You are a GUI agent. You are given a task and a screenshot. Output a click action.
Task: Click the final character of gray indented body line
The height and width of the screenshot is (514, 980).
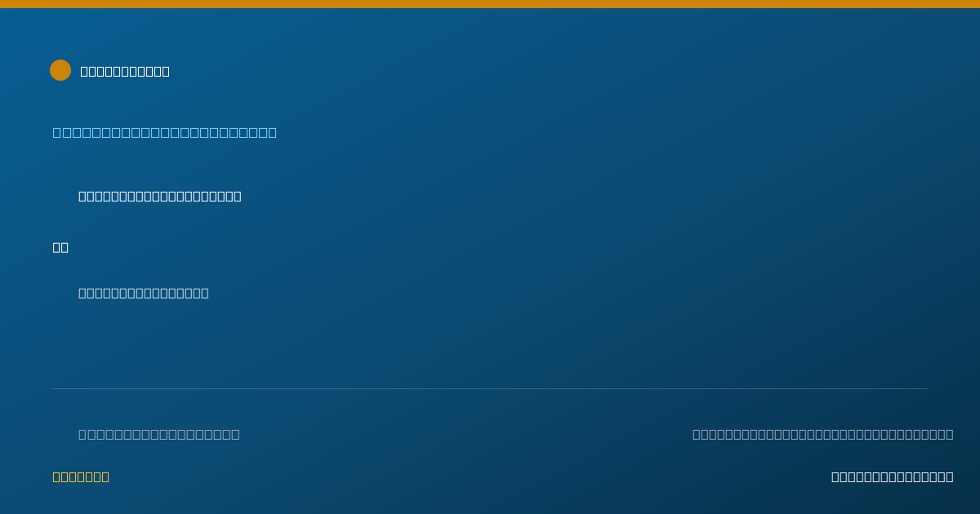pos(205,293)
